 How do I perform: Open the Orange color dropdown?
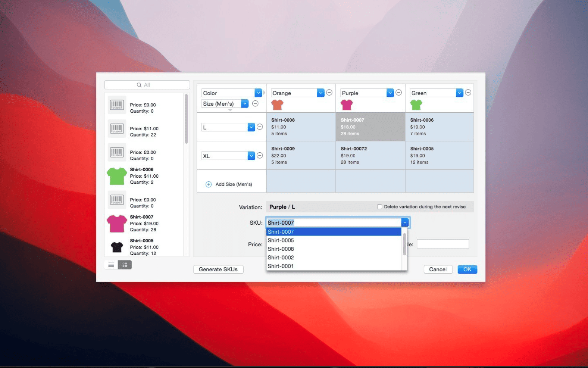pos(320,93)
